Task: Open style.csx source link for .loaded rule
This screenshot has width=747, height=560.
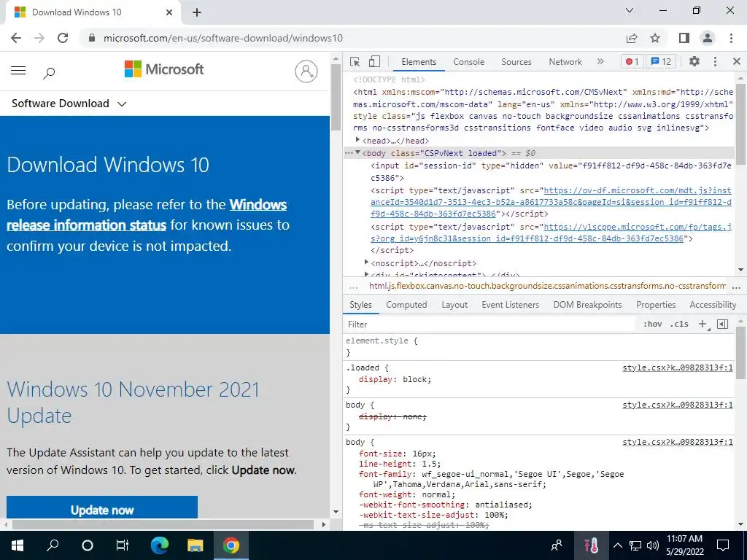Action: (678, 367)
